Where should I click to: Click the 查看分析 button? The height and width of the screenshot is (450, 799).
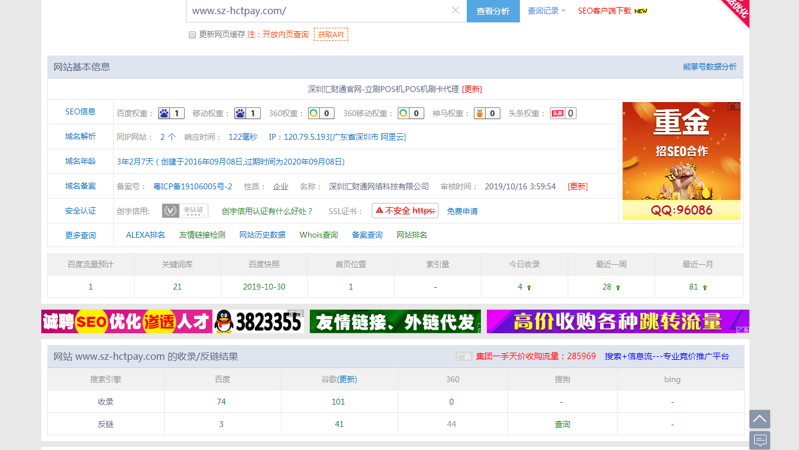493,11
